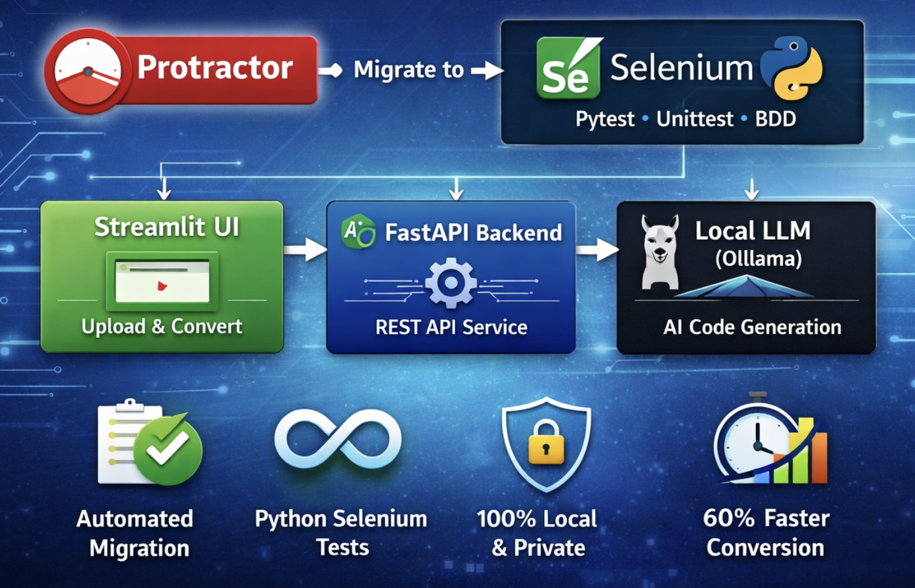This screenshot has height=588, width=915.
Task: Click the REST API Service label
Action: [x=451, y=327]
